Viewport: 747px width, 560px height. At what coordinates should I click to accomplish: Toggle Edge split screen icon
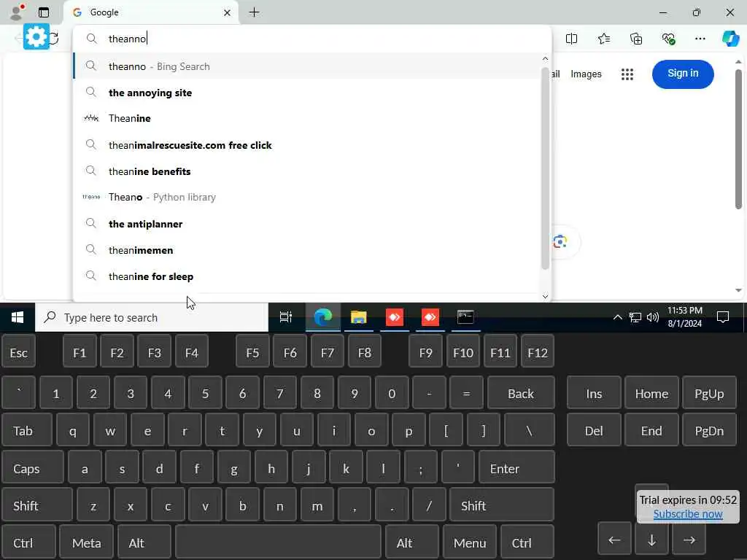click(x=571, y=39)
